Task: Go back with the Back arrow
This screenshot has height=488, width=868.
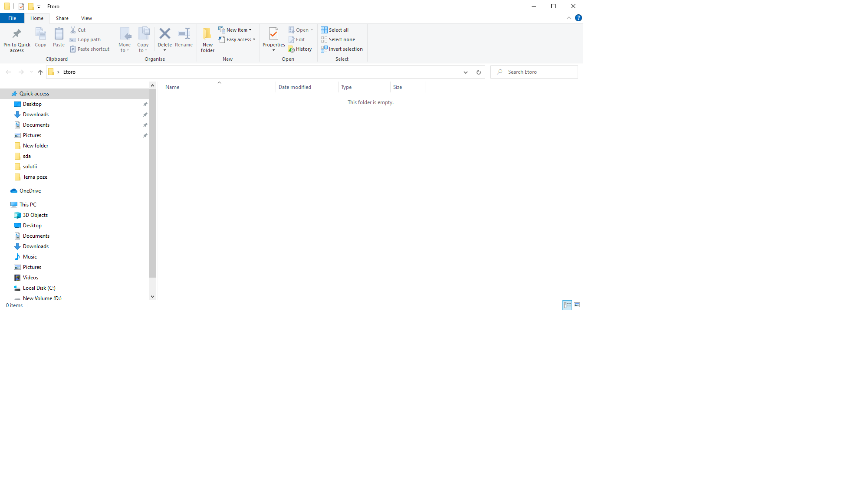Action: click(x=8, y=72)
